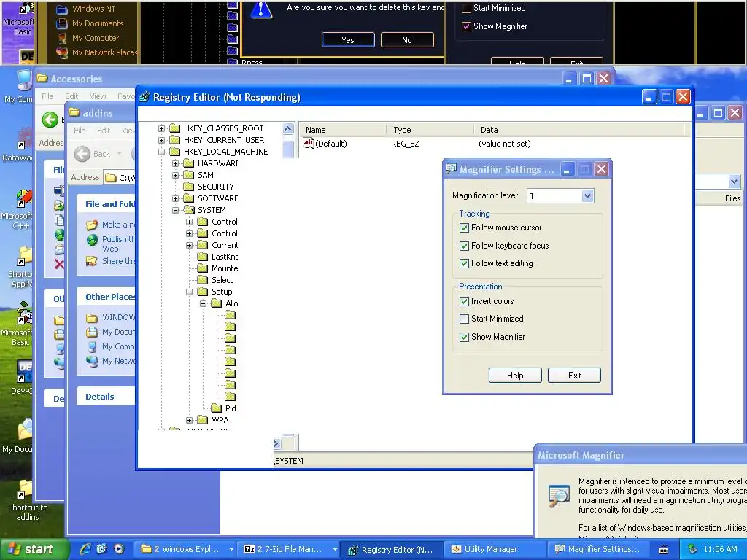Click the Magnifier Settings title bar icon

[451, 169]
